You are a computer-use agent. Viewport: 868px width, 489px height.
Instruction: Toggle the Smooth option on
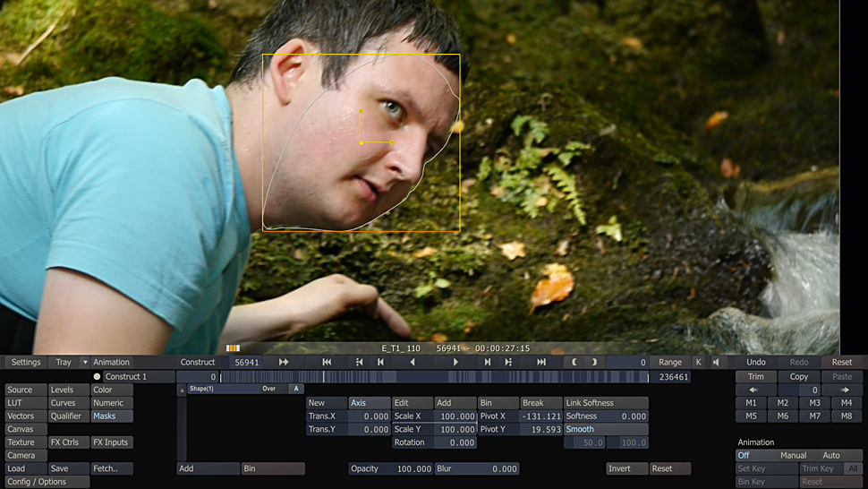pyautogui.click(x=606, y=429)
